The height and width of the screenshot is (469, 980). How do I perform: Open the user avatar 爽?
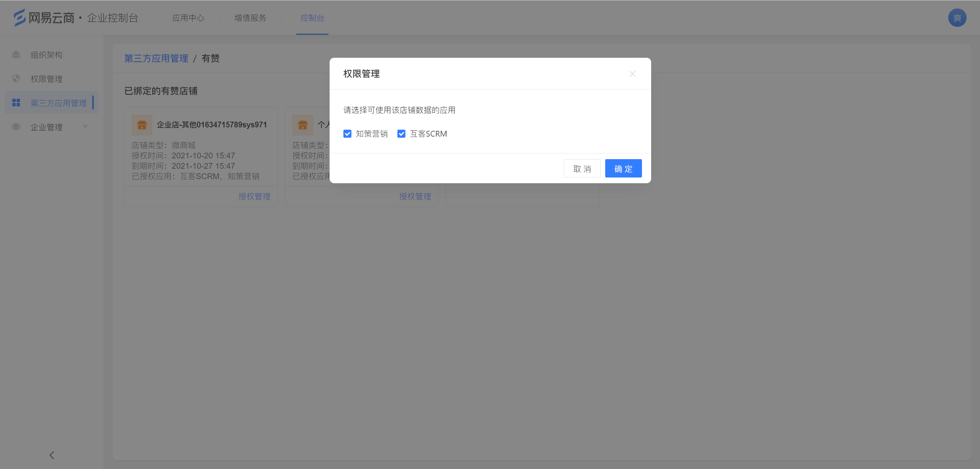(957, 18)
